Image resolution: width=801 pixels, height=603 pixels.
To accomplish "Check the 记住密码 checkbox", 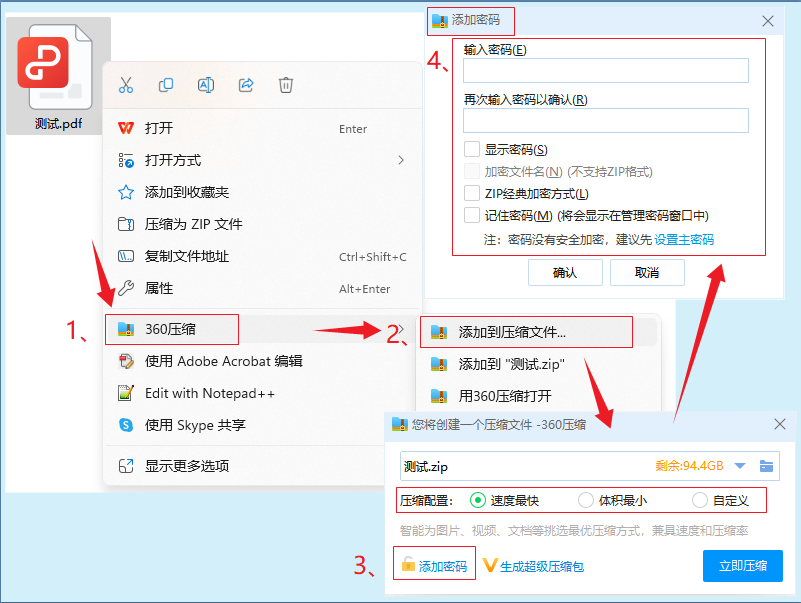I will point(472,215).
